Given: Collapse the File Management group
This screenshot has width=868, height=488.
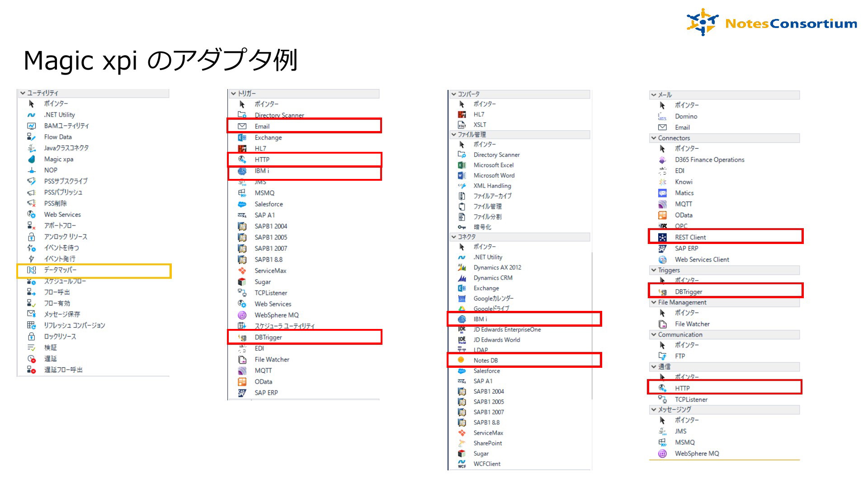Looking at the screenshot, I should point(653,302).
